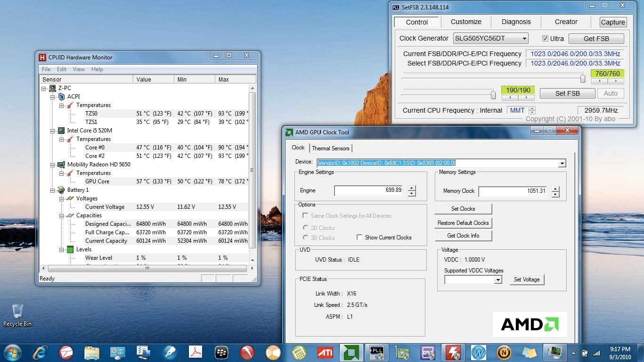The image size is (644, 362).
Task: Click Restore Default Clocks button
Action: 463,223
